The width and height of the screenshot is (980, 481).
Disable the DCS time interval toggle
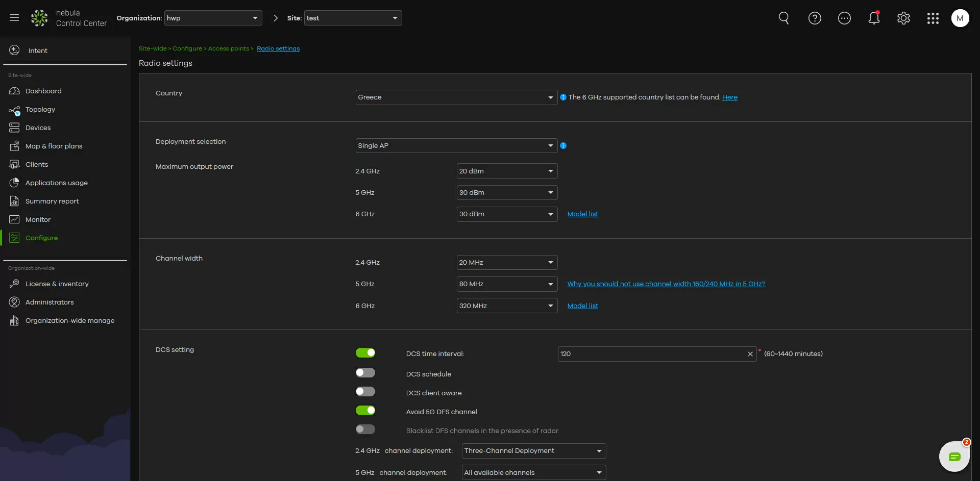coord(365,353)
